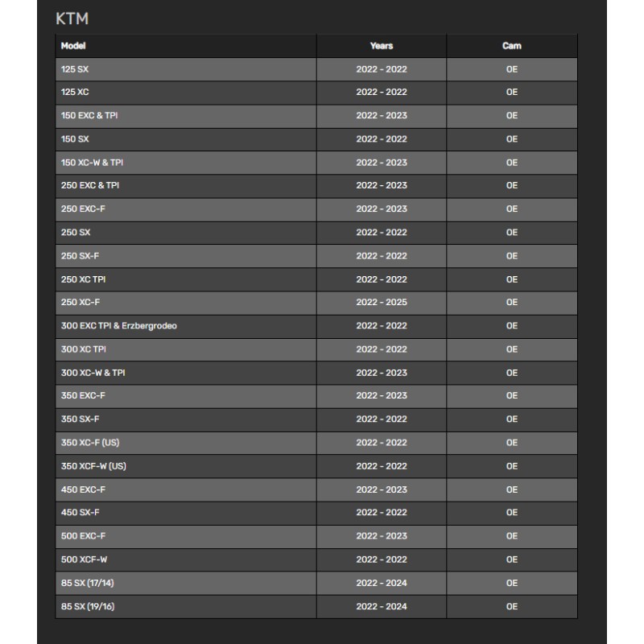Click the KTM section heading
The image size is (644, 644).
click(72, 19)
